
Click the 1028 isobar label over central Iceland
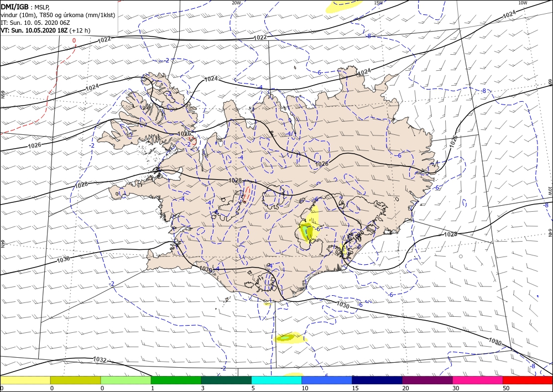(x=235, y=180)
